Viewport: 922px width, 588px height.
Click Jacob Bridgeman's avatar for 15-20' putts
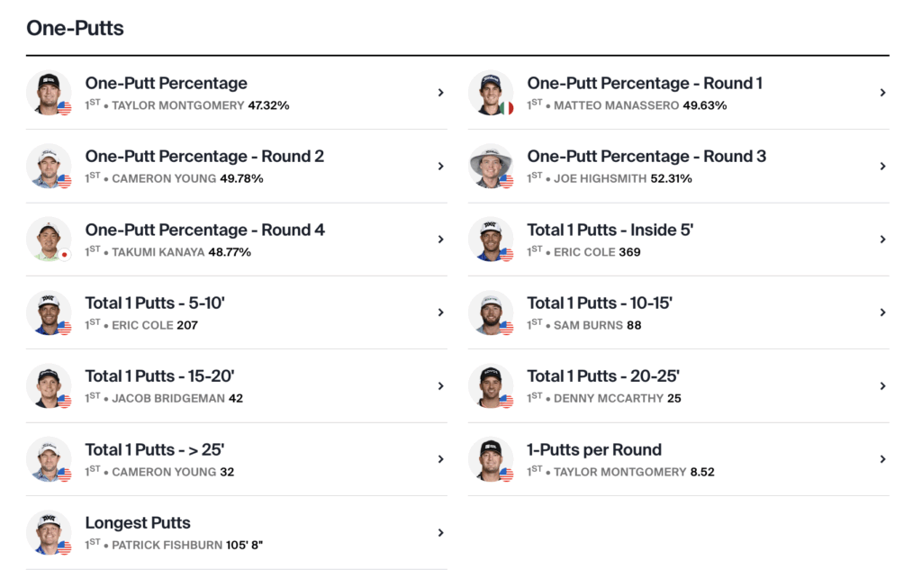click(x=49, y=386)
